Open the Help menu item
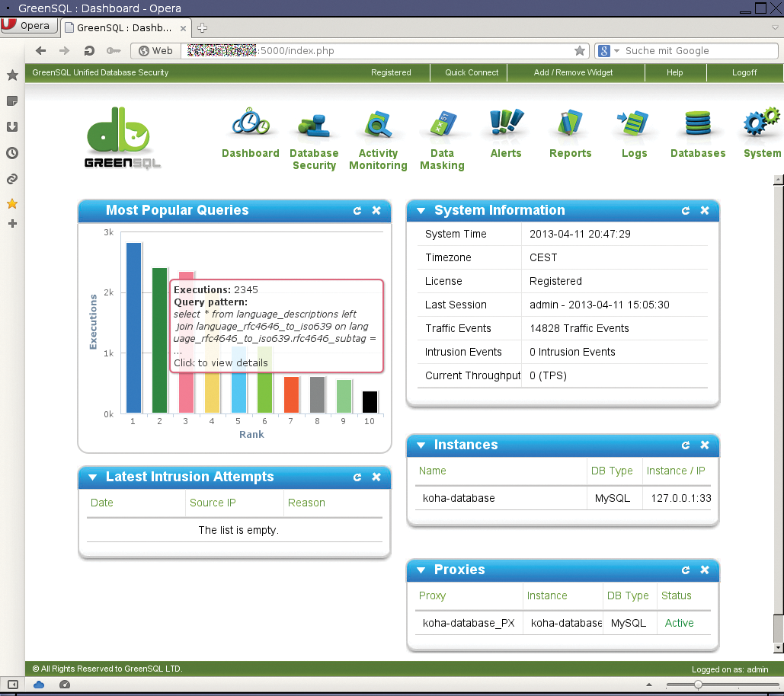Viewport: 784px width, 696px height. point(675,72)
